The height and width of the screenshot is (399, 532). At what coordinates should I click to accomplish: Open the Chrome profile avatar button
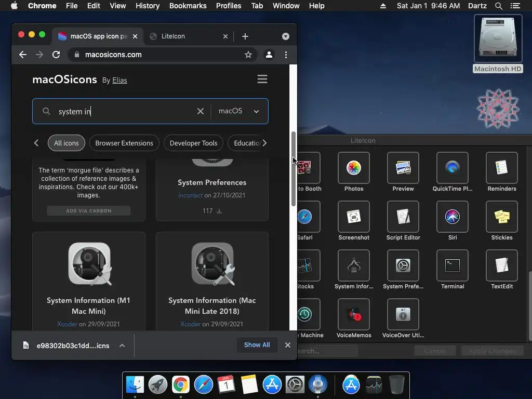[x=269, y=55]
